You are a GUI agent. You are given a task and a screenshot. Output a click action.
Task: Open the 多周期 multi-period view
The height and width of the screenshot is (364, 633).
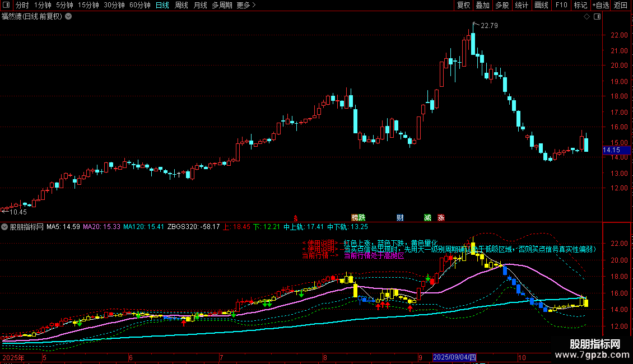click(x=222, y=5)
